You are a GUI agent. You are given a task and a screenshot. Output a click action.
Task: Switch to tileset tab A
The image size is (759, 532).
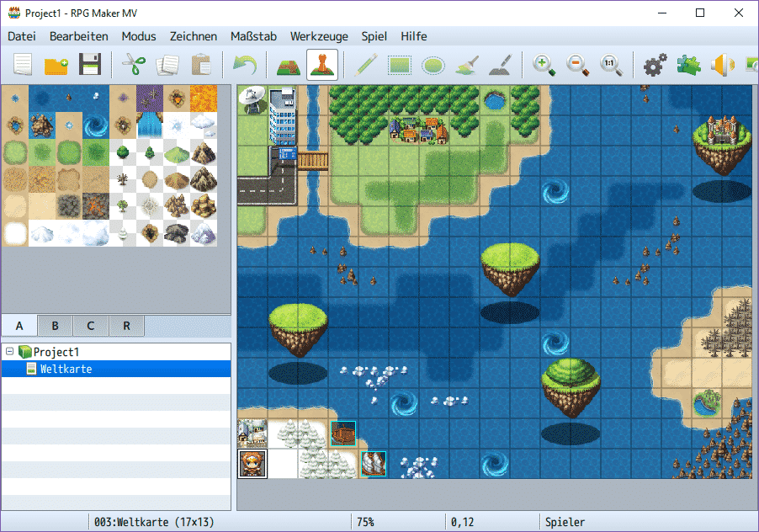19,326
